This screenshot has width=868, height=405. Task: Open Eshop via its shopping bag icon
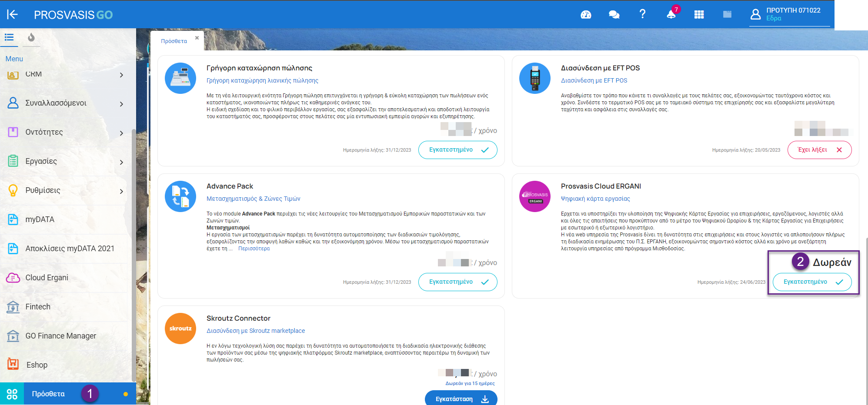[13, 365]
